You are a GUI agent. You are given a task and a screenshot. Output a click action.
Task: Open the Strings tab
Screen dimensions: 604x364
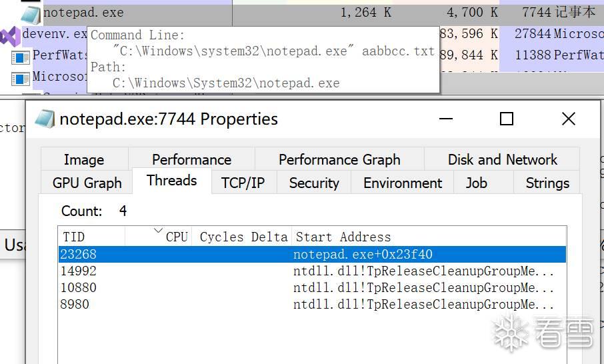547,183
